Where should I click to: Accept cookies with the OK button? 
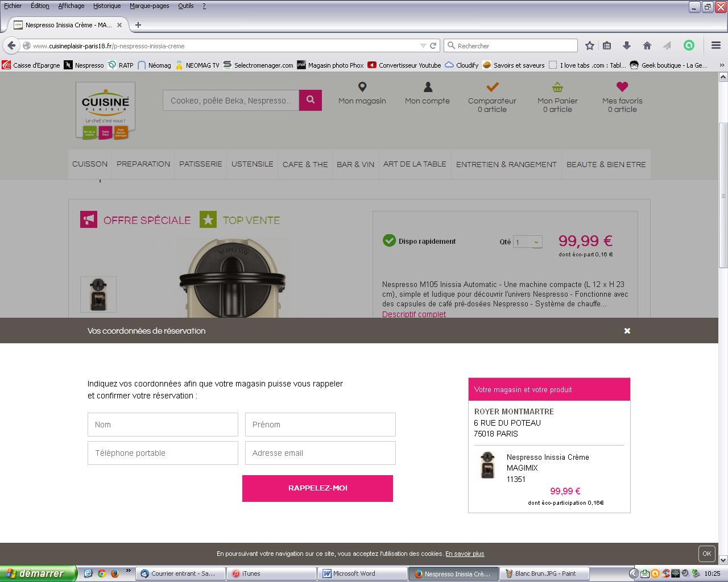706,554
